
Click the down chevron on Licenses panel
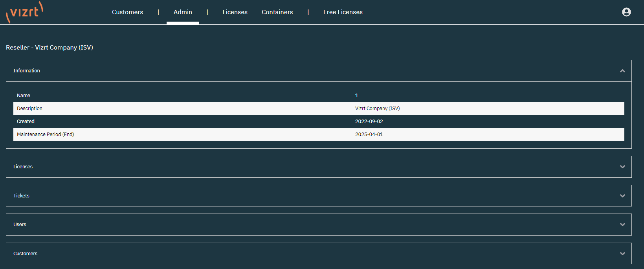coord(622,167)
